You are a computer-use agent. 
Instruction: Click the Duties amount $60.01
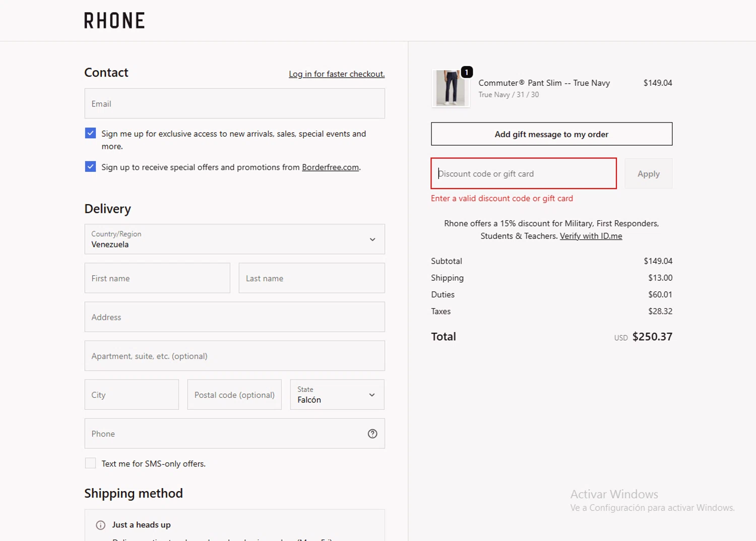660,294
